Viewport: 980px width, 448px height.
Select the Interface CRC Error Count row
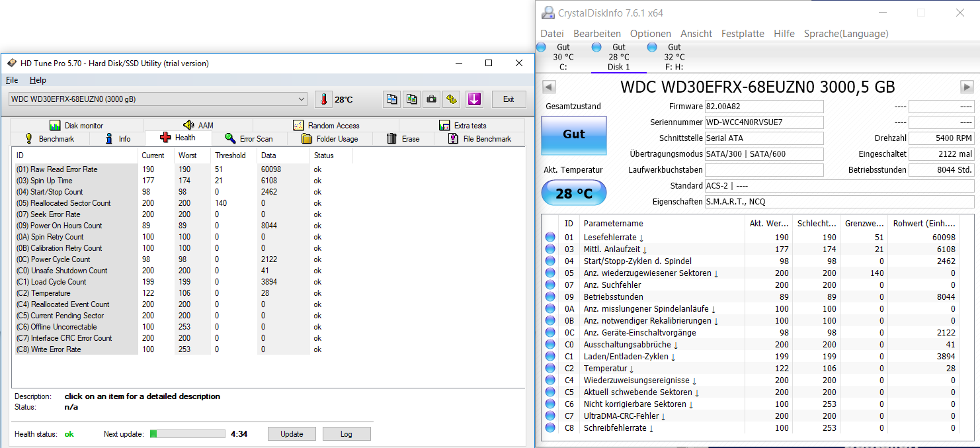183,338
